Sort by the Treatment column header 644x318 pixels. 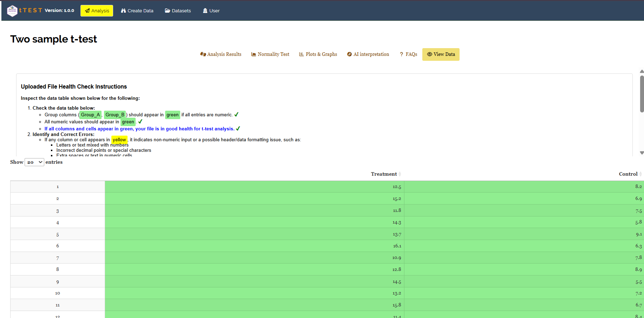pos(384,174)
